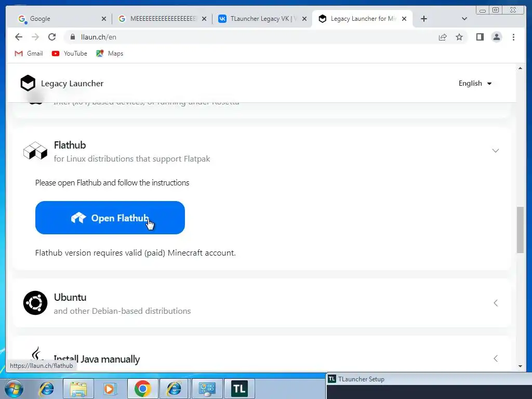Open Windows Media Player taskbar icon
Viewport: 532px width, 399px height.
pyautogui.click(x=109, y=389)
